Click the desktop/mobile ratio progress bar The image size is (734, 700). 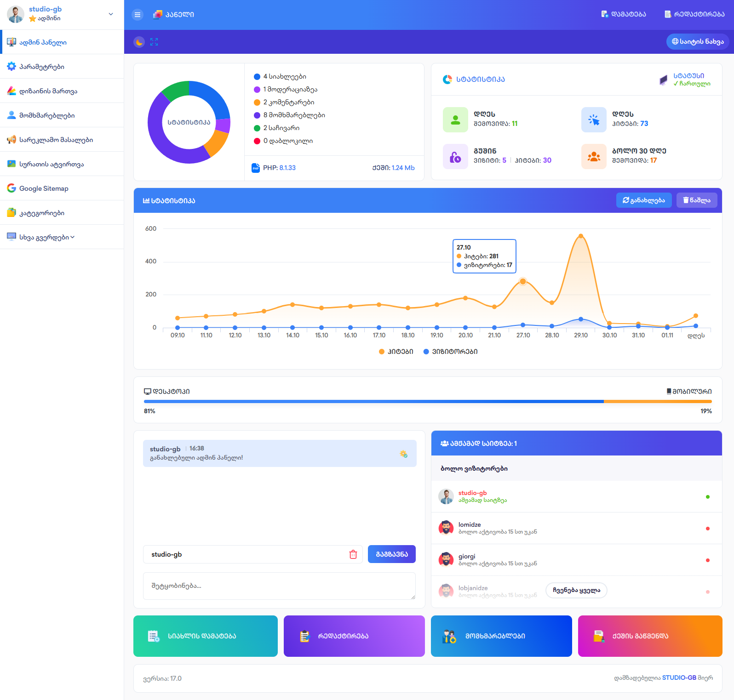click(x=427, y=402)
